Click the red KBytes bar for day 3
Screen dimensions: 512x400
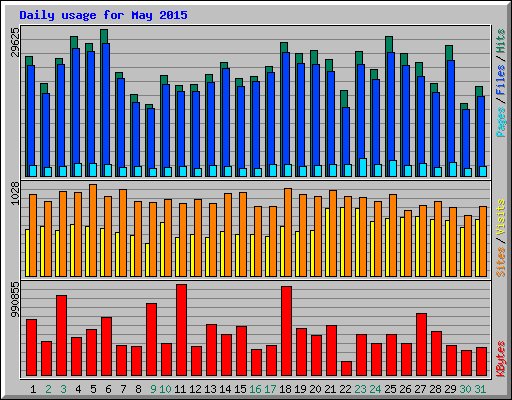[x=61, y=335]
